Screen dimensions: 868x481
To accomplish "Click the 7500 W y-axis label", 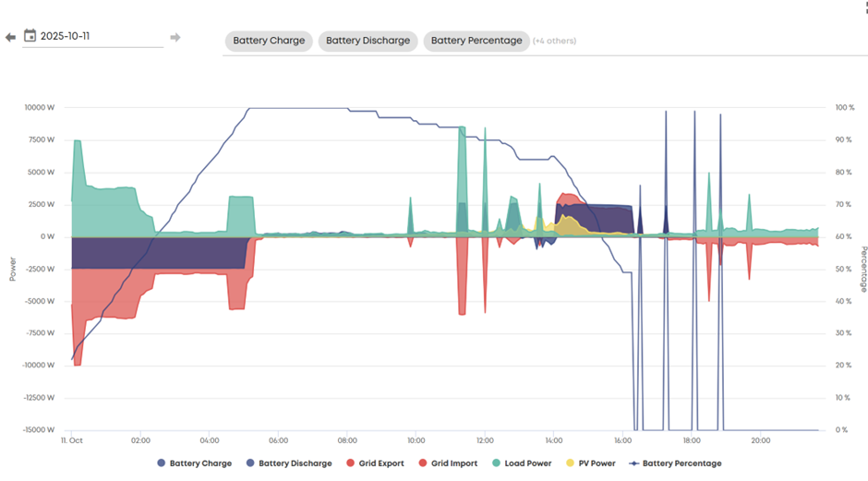I will pyautogui.click(x=42, y=139).
